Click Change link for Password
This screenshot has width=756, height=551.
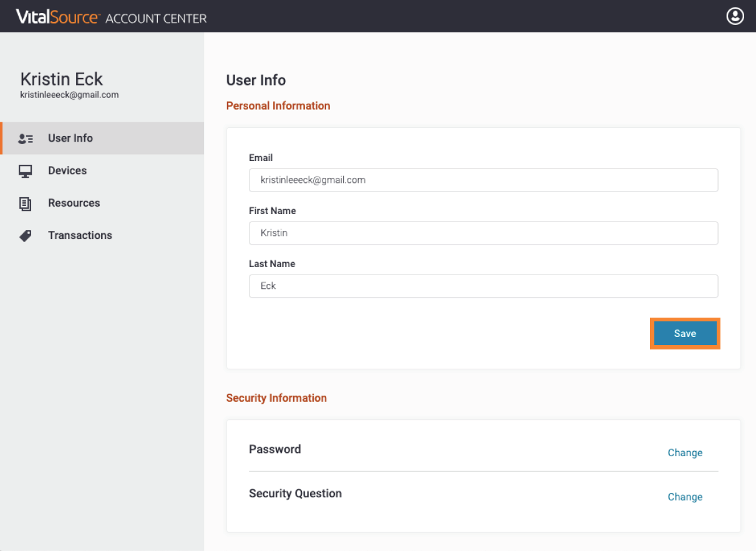[685, 453]
